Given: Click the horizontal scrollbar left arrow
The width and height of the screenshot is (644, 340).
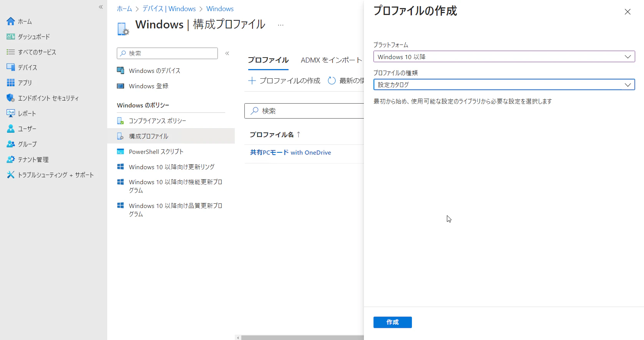Looking at the screenshot, I should coord(238,338).
